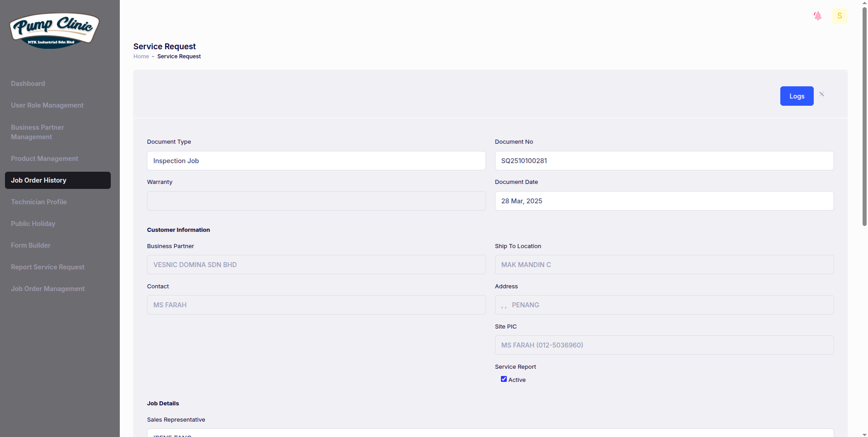The height and width of the screenshot is (437, 868).
Task: Open Technician Profile page
Action: (x=39, y=202)
